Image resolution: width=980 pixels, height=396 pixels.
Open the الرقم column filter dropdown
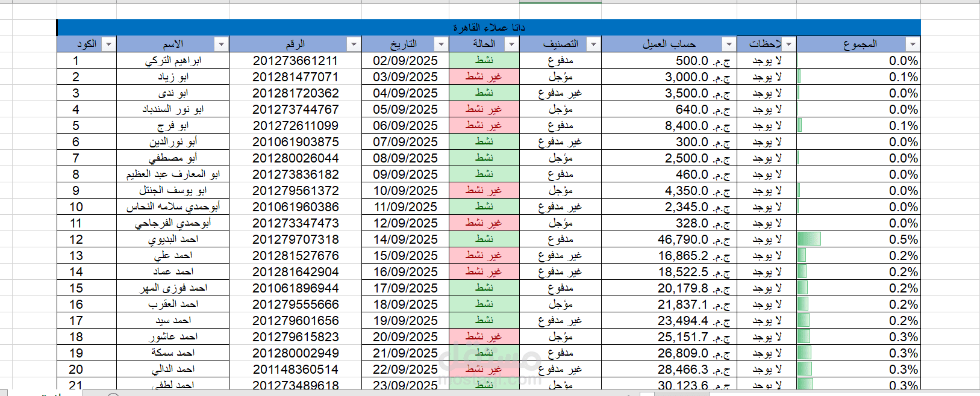tap(354, 45)
